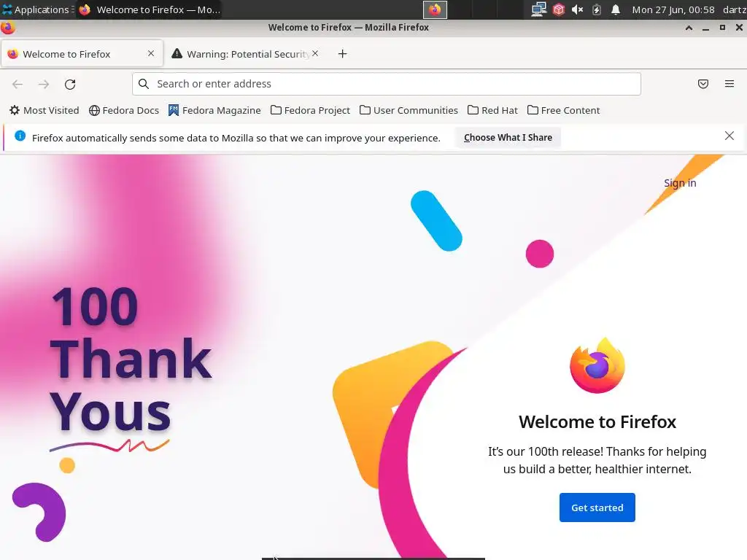The height and width of the screenshot is (560, 747).
Task: Click the 100 Thank Yous headline text
Action: (131, 359)
